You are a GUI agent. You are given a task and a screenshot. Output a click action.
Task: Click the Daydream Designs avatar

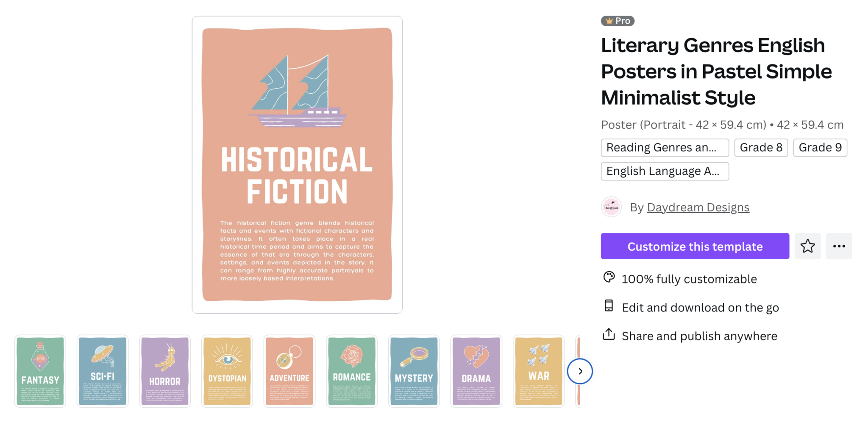coord(612,207)
